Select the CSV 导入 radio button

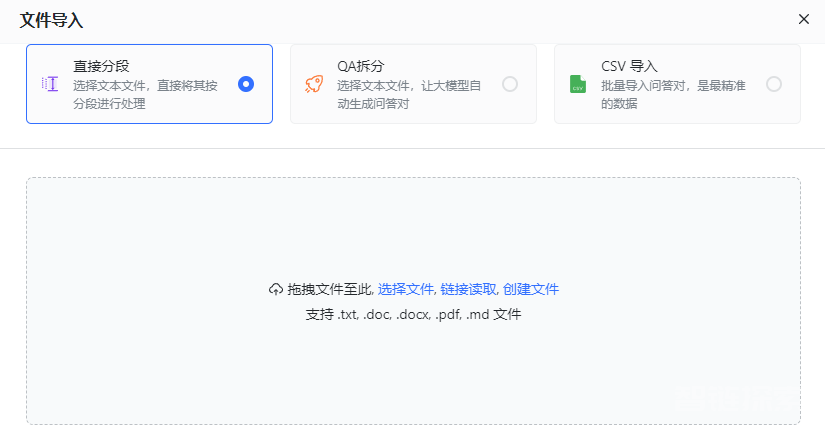[x=774, y=84]
